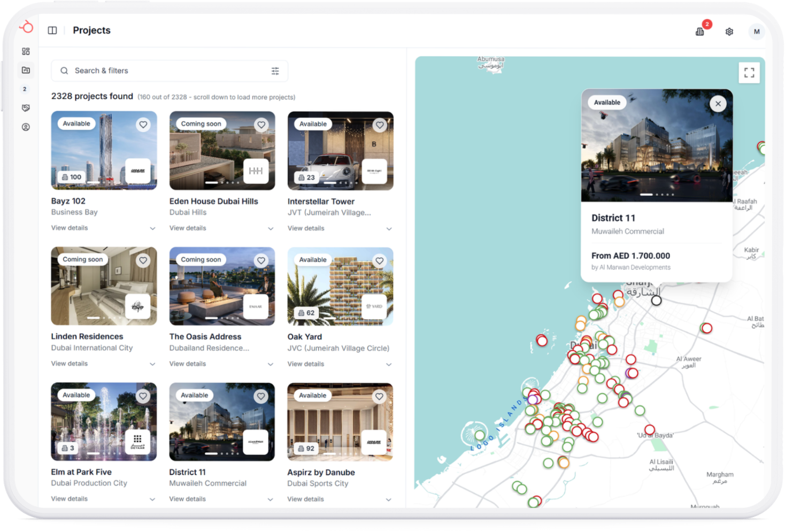Screen dimensions: 785x532
Task: Open the M user avatar menu
Action: tap(757, 32)
